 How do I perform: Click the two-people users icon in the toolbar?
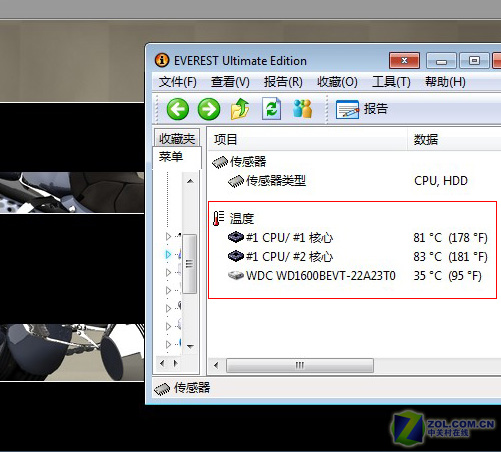[302, 109]
